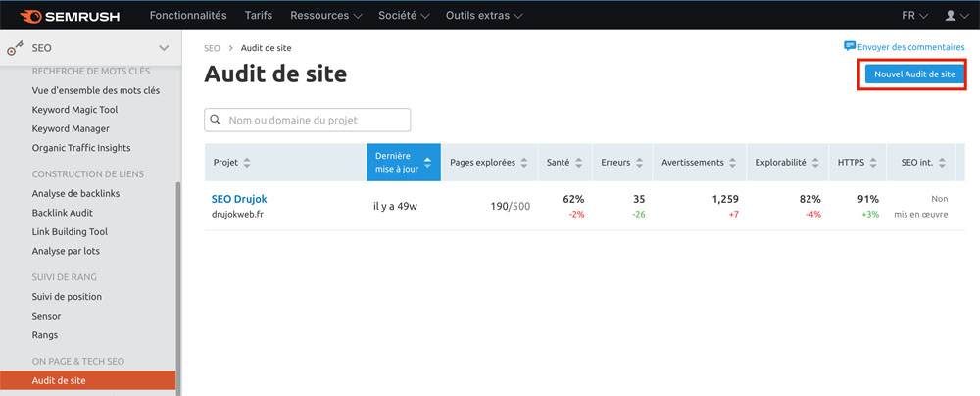Expand the Société dropdown menu
Screen dimensions: 980x396
pyautogui.click(x=404, y=15)
